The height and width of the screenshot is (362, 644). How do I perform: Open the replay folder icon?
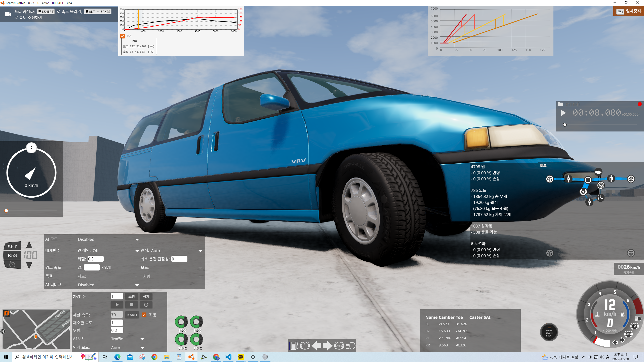pos(560,104)
